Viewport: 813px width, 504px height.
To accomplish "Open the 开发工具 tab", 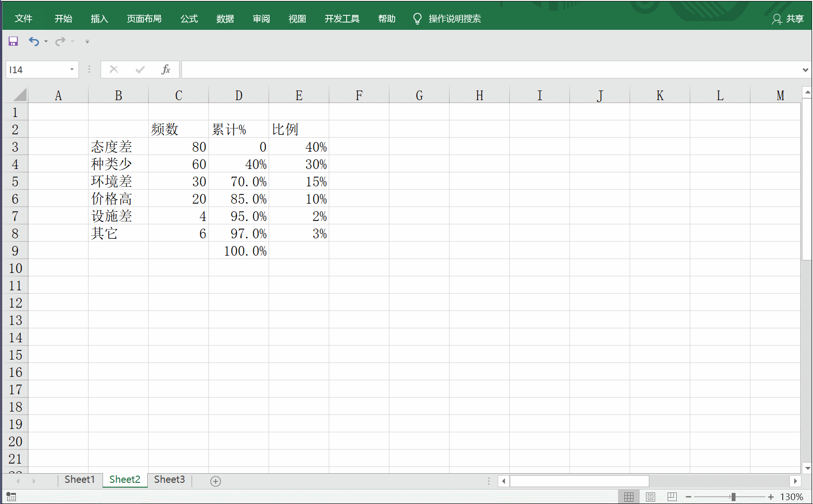I will pos(342,19).
